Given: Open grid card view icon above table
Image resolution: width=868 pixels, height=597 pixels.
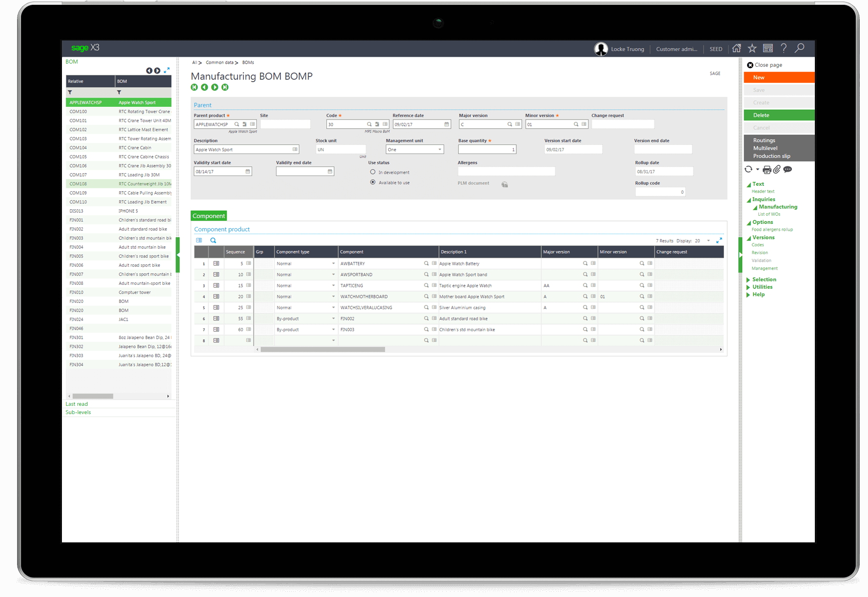Looking at the screenshot, I should [199, 240].
